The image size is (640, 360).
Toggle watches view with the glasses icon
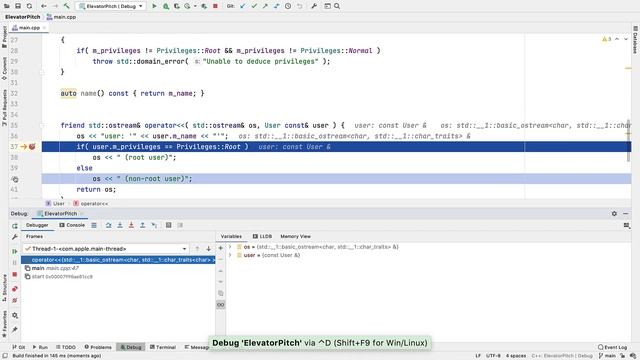pos(220,305)
